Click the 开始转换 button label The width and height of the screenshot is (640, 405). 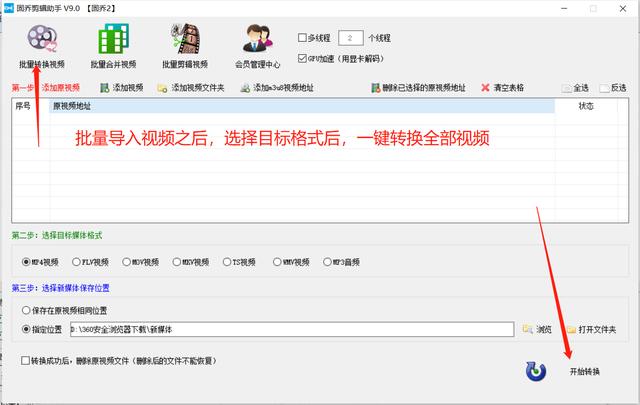pyautogui.click(x=584, y=372)
